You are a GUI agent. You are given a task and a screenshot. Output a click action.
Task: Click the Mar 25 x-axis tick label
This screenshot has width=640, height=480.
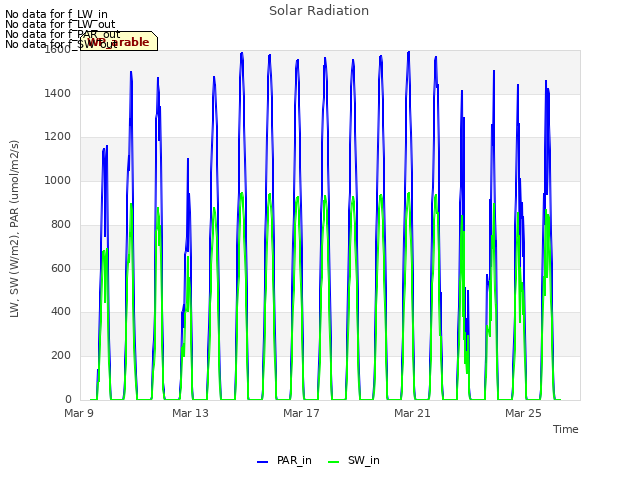523,413
